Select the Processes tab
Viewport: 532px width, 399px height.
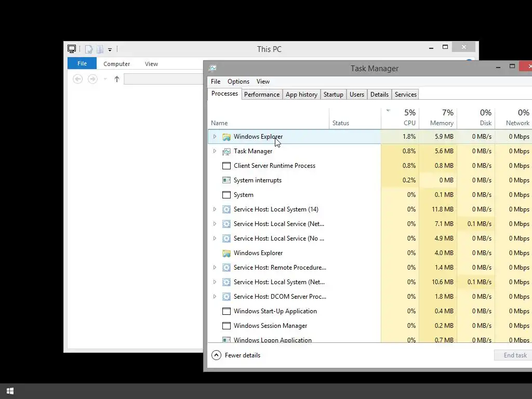224,94
